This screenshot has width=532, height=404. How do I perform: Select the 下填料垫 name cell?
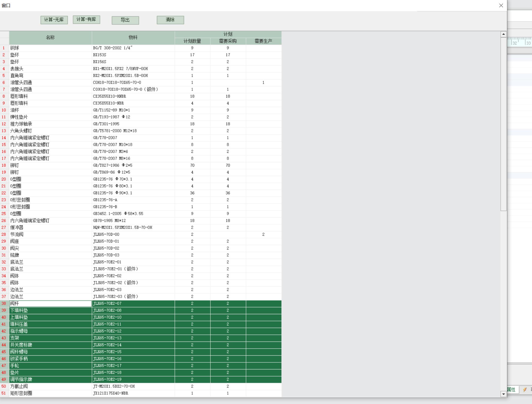click(50, 310)
